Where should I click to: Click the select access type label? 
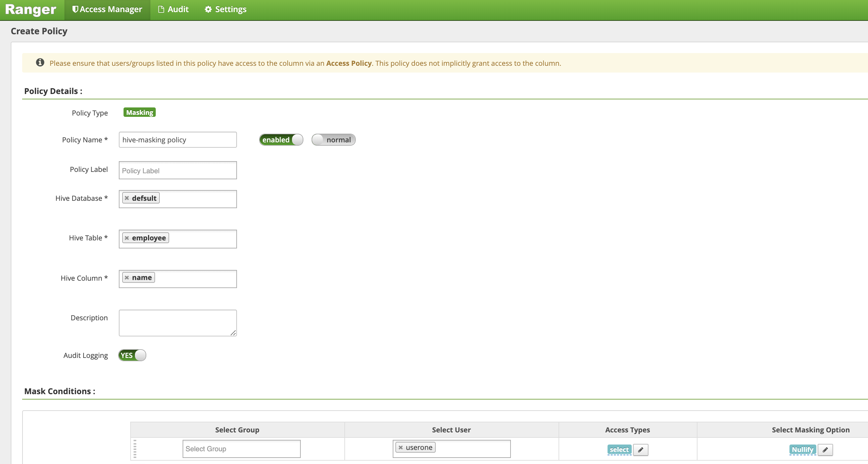619,450
